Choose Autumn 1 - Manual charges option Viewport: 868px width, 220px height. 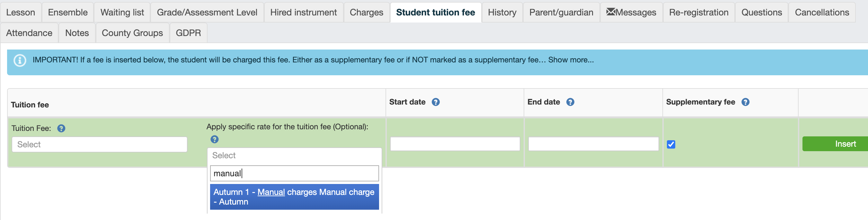pyautogui.click(x=294, y=197)
